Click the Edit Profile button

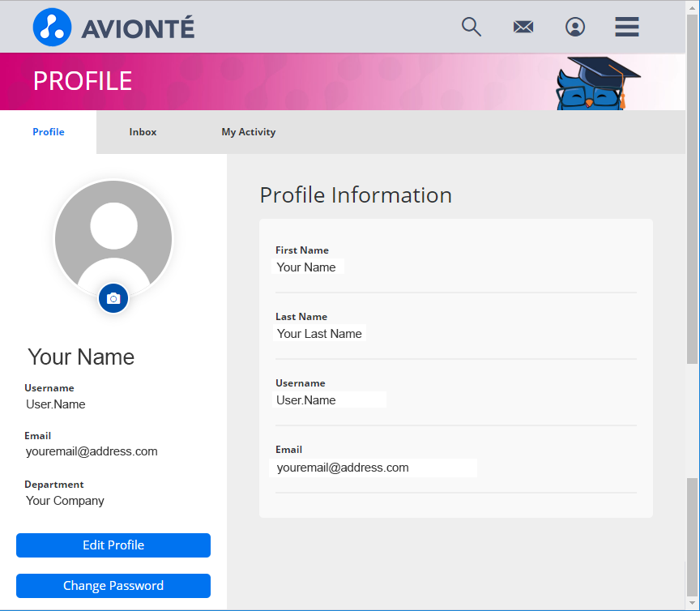click(x=113, y=545)
